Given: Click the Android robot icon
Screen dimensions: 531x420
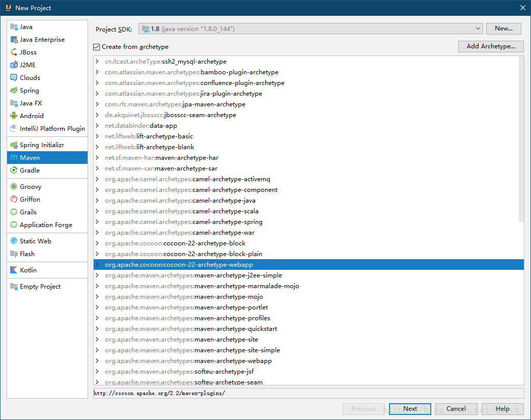Looking at the screenshot, I should [x=14, y=116].
